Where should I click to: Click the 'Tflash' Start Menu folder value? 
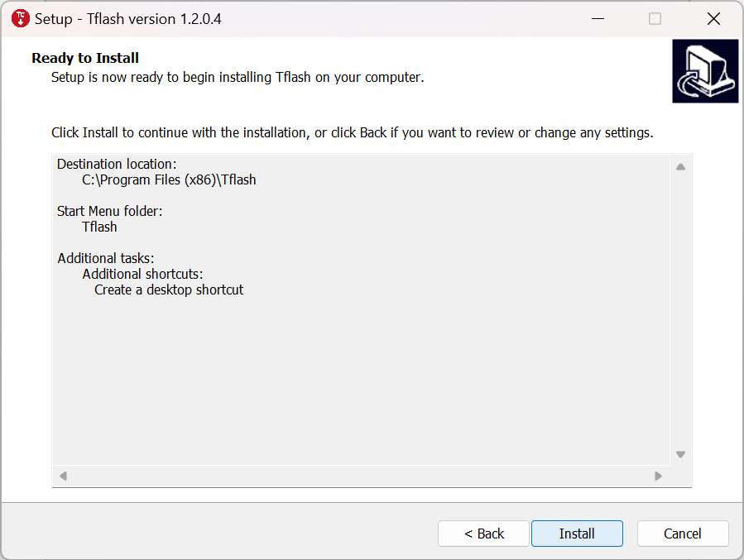(99, 227)
